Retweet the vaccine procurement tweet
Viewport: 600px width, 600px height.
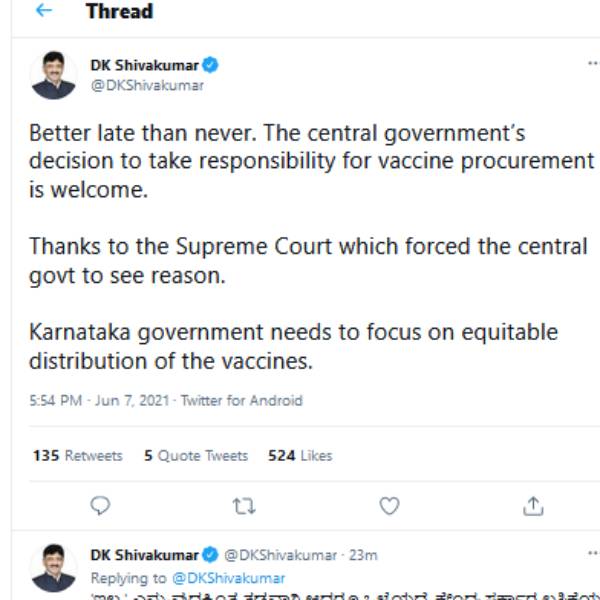(x=244, y=506)
